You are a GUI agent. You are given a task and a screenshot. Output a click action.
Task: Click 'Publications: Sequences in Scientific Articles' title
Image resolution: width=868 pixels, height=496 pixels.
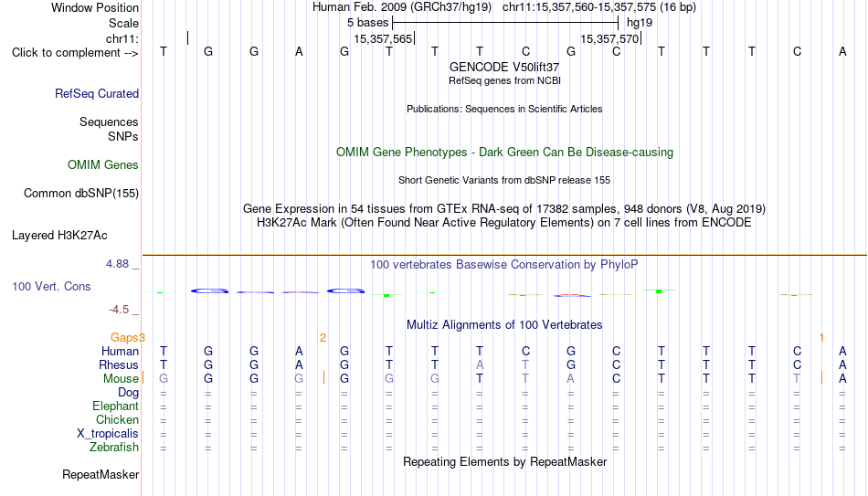click(x=504, y=109)
